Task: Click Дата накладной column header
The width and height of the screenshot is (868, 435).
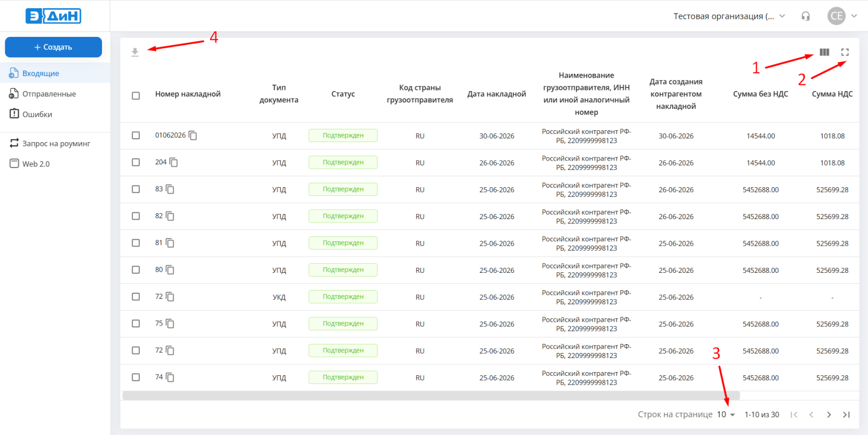Action: click(496, 94)
